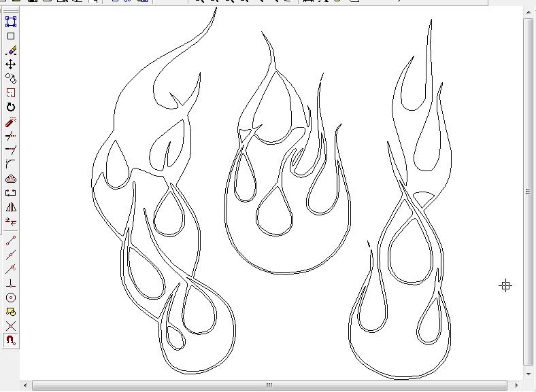Enable snap to endpoint
The width and height of the screenshot is (536, 392).
click(11, 240)
